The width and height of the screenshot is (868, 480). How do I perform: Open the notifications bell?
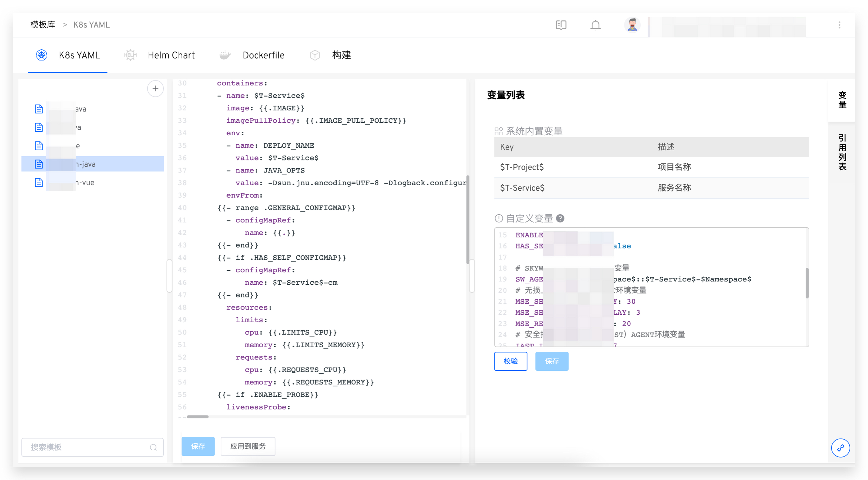pyautogui.click(x=595, y=25)
